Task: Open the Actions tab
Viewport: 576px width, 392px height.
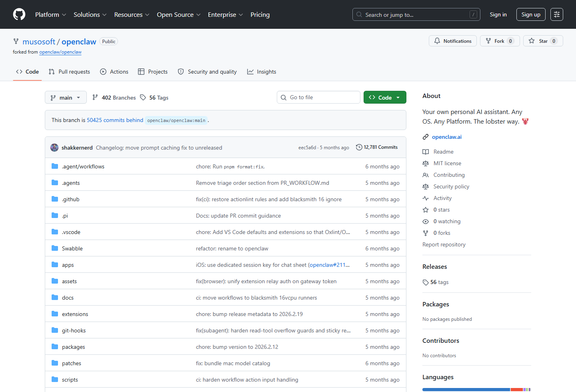Action: [114, 72]
